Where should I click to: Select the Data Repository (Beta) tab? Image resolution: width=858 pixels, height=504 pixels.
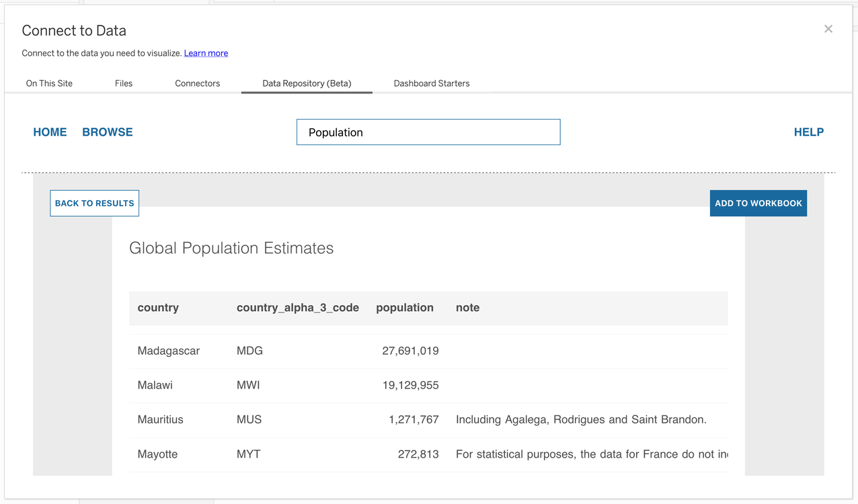[x=307, y=83]
